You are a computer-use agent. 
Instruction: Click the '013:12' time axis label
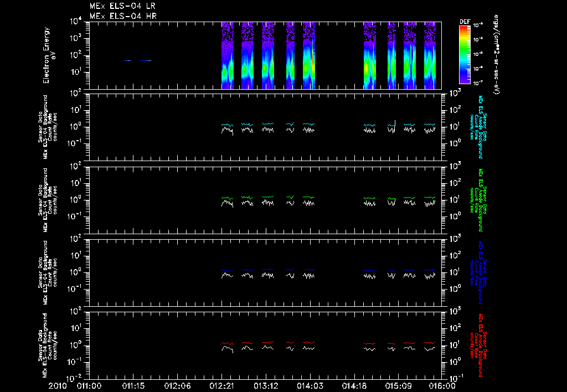click(266, 386)
